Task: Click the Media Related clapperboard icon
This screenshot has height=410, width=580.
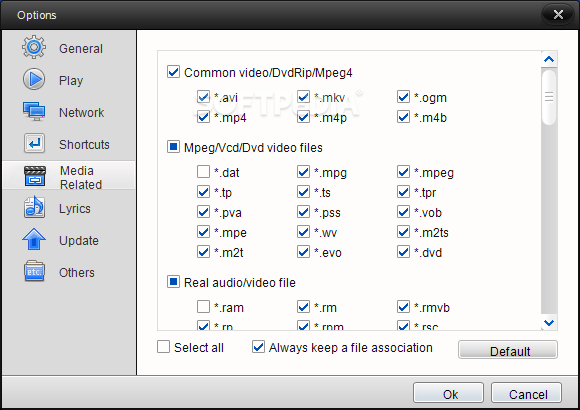Action: point(35,176)
